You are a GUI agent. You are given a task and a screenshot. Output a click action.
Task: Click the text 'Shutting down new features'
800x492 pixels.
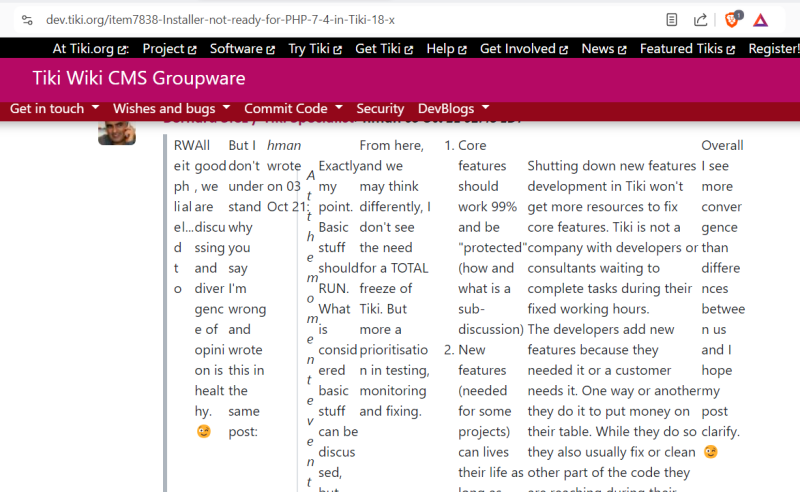tap(611, 166)
